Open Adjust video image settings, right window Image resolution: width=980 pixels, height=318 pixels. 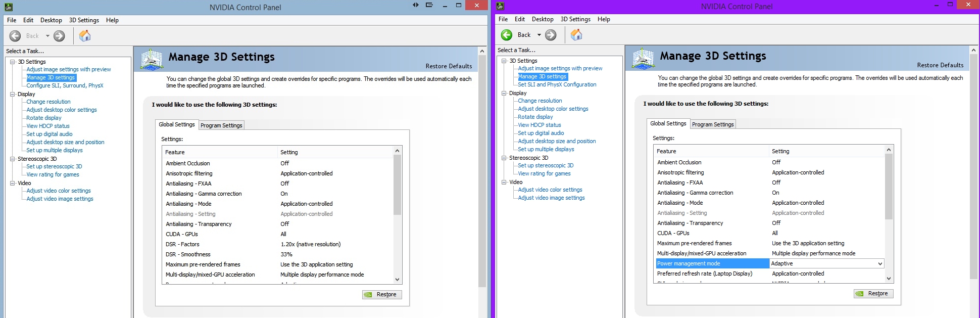click(x=551, y=198)
